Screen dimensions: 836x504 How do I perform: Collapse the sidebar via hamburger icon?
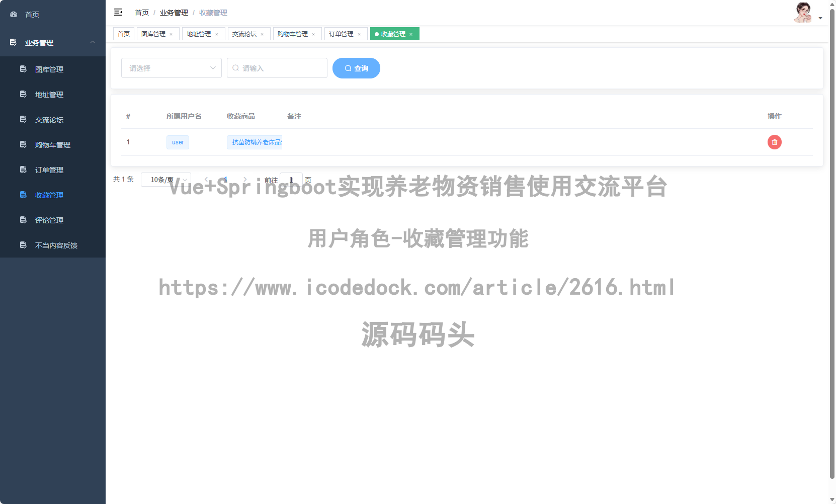pos(118,12)
